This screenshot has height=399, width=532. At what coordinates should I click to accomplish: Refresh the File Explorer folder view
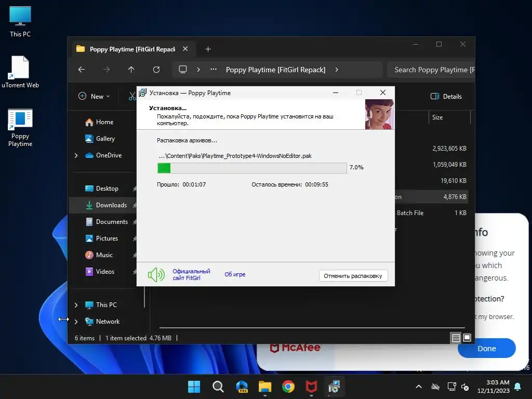tap(156, 70)
